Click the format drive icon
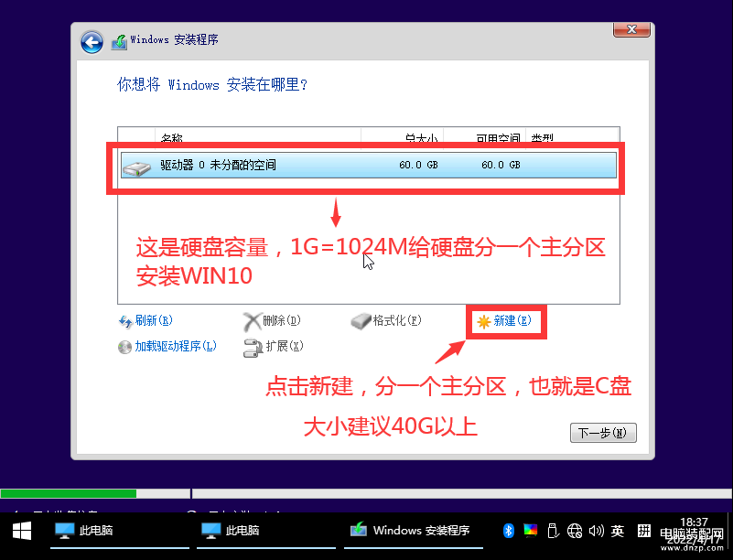 [x=361, y=321]
